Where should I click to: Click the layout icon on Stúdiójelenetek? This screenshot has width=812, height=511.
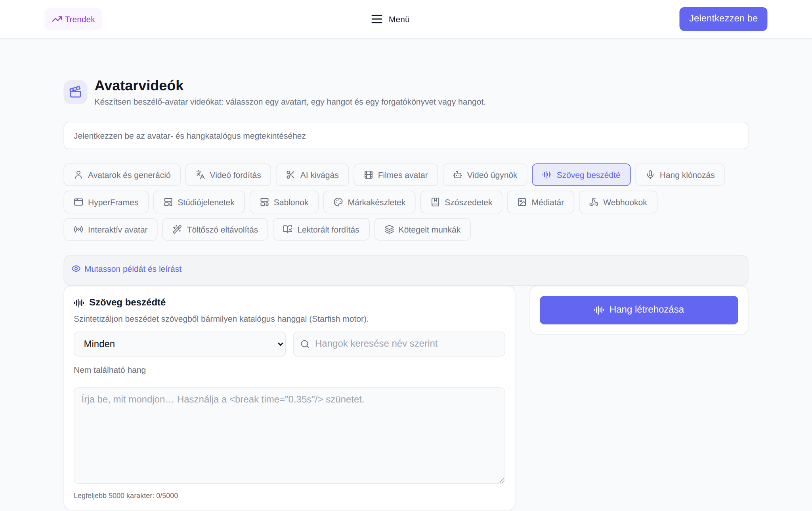pos(168,202)
